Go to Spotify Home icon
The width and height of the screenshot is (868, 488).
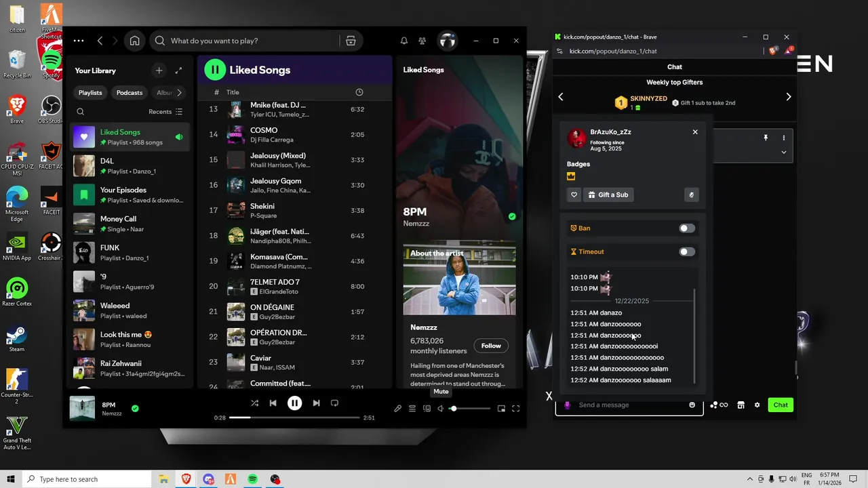point(134,41)
